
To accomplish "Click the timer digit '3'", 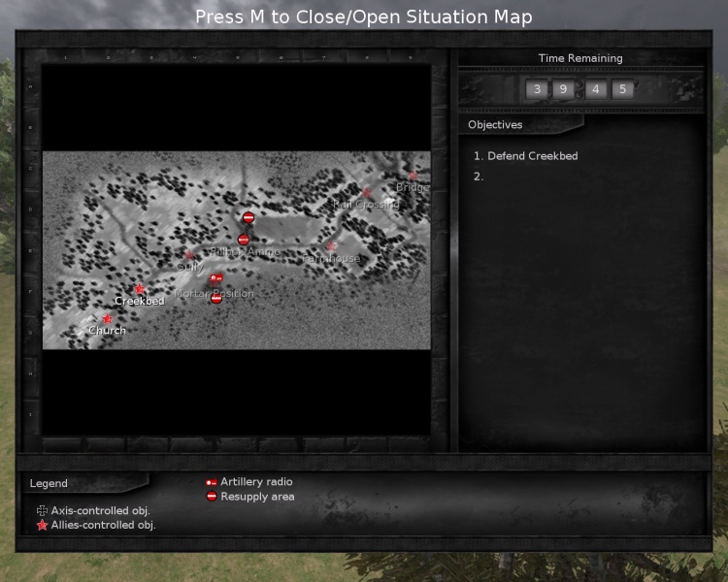I will [537, 88].
